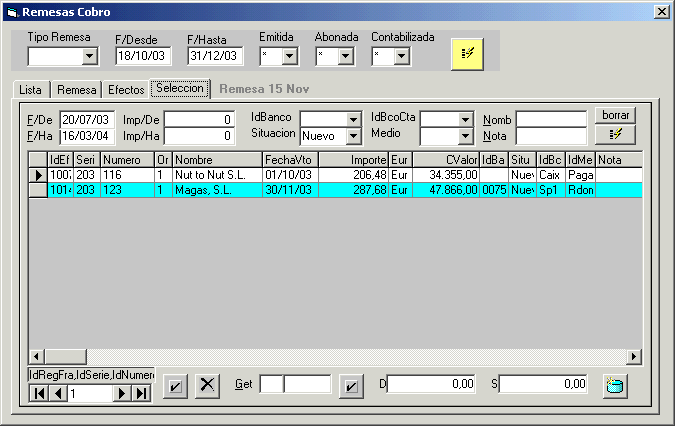Click the Nombre column header
Screen dimensions: 675x426
[x=216, y=159]
